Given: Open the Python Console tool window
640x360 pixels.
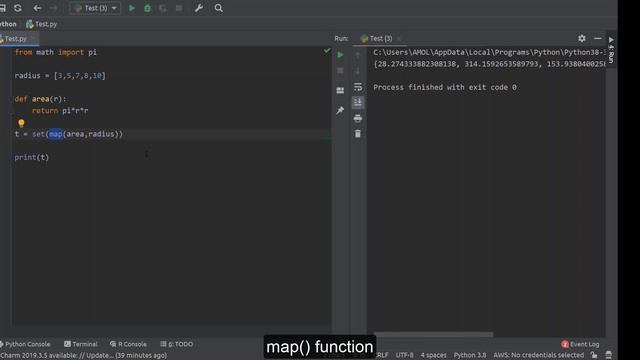Looking at the screenshot, I should [x=25, y=344].
